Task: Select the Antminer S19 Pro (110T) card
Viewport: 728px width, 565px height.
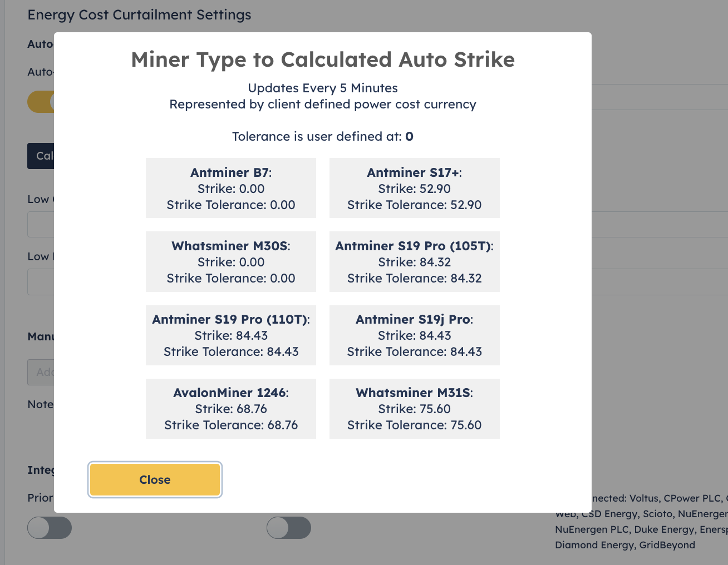Action: click(x=231, y=335)
